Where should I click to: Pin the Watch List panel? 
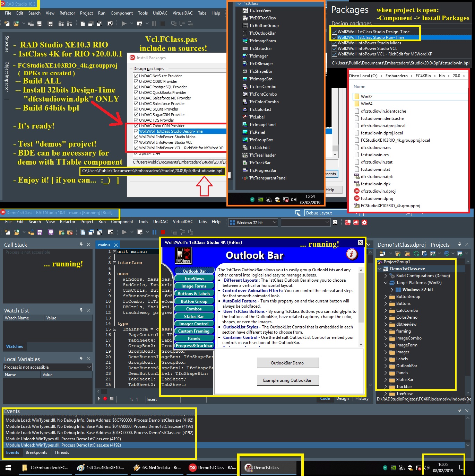[81, 310]
